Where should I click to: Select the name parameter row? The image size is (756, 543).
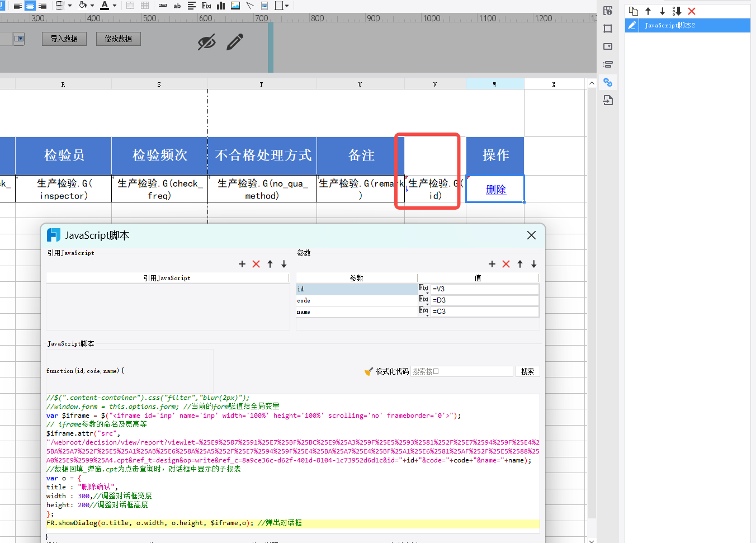click(357, 311)
